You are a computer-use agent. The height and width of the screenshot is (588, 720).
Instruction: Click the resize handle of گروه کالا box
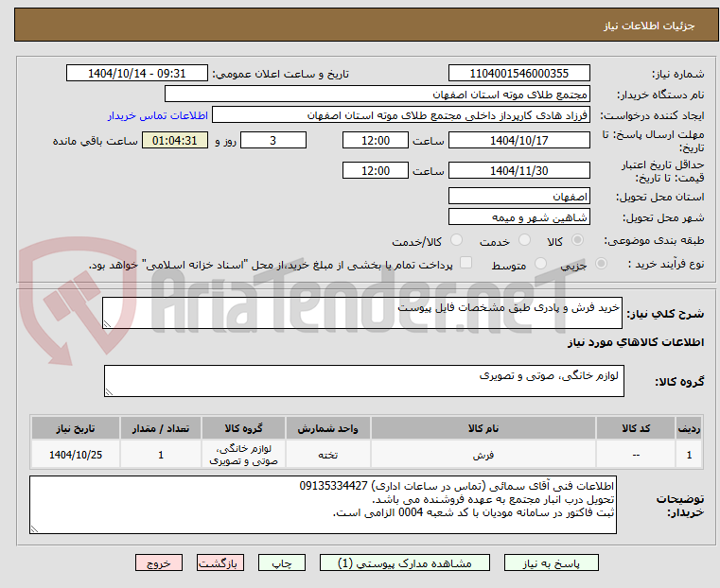[x=110, y=391]
